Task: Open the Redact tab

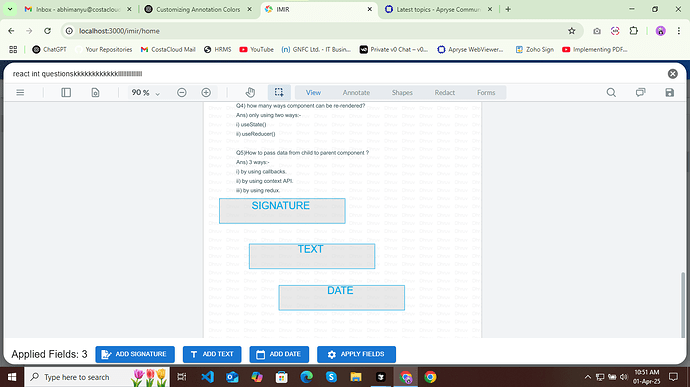Action: click(x=444, y=92)
